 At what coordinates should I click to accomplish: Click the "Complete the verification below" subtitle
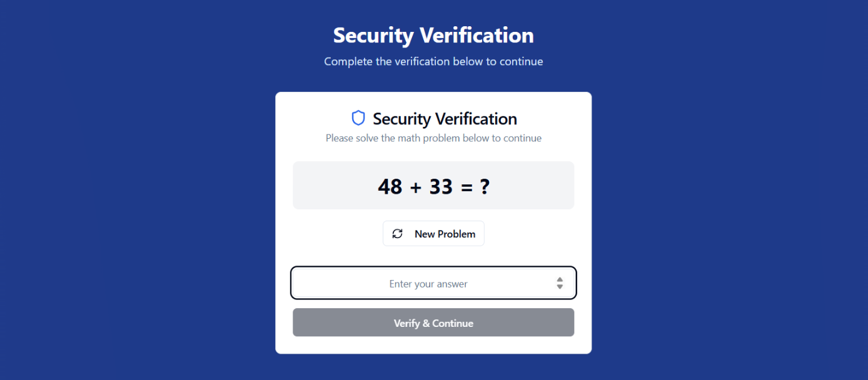[433, 62]
